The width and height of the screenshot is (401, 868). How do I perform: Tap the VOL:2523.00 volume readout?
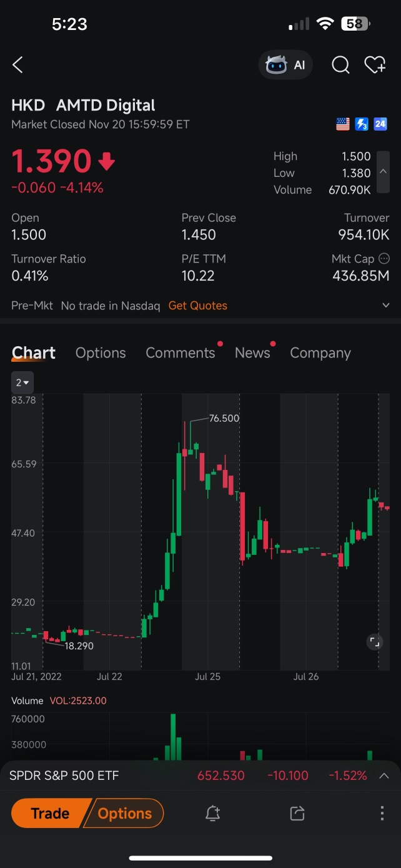click(x=77, y=701)
